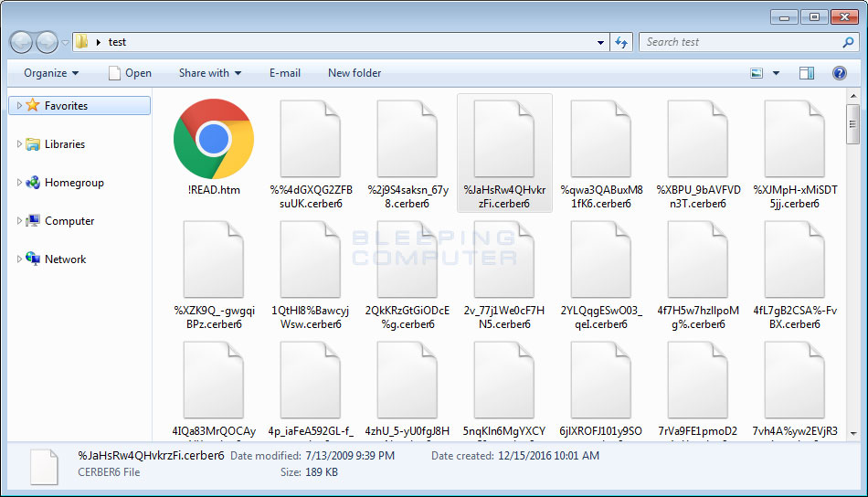The height and width of the screenshot is (497, 868).
Task: Expand the Network tree node
Action: pos(19,259)
